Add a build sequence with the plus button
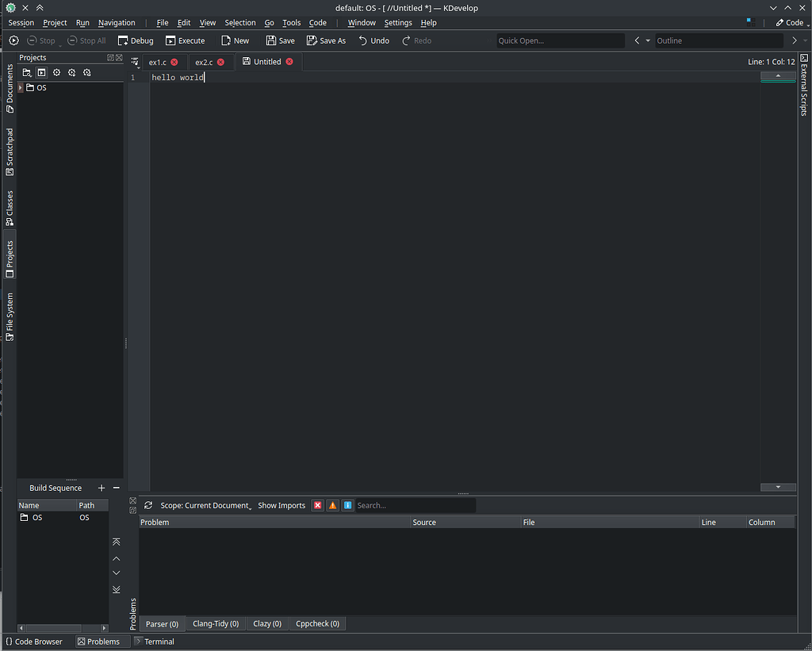The height and width of the screenshot is (651, 812). click(101, 488)
